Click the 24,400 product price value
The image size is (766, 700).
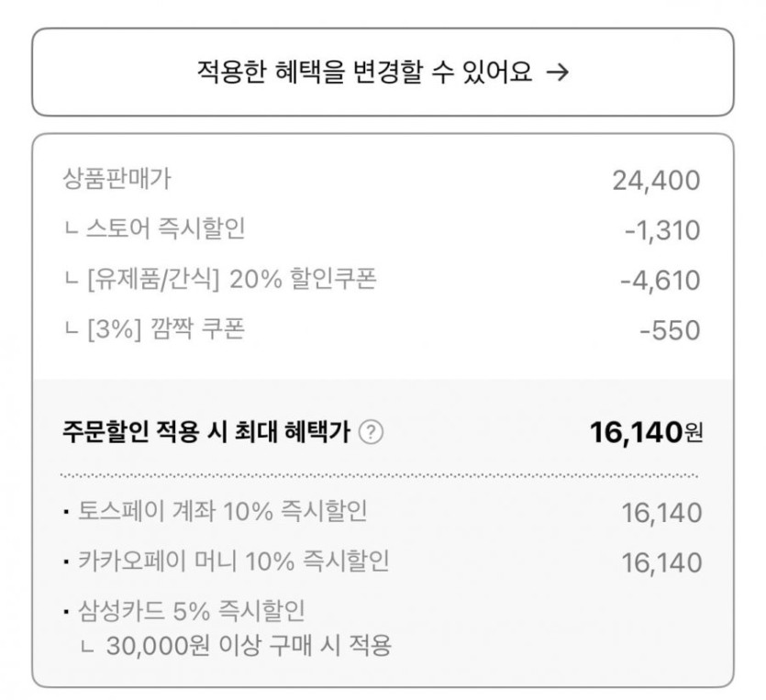(656, 181)
